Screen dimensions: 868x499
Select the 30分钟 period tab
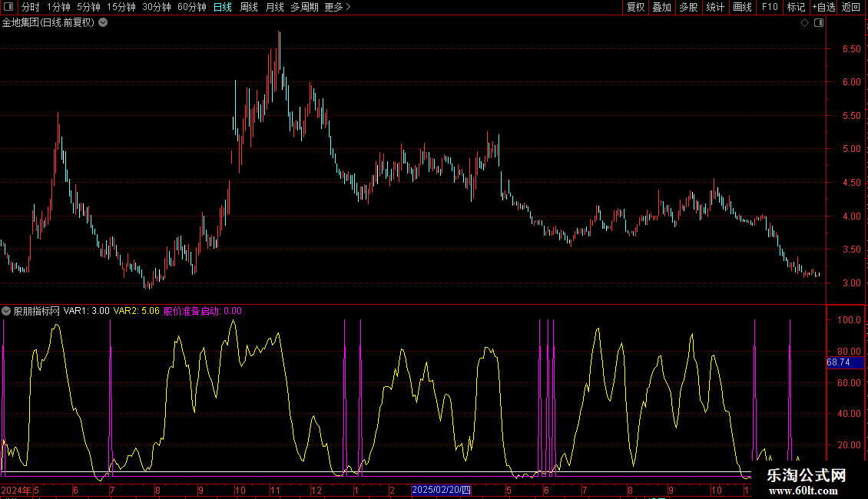157,7
